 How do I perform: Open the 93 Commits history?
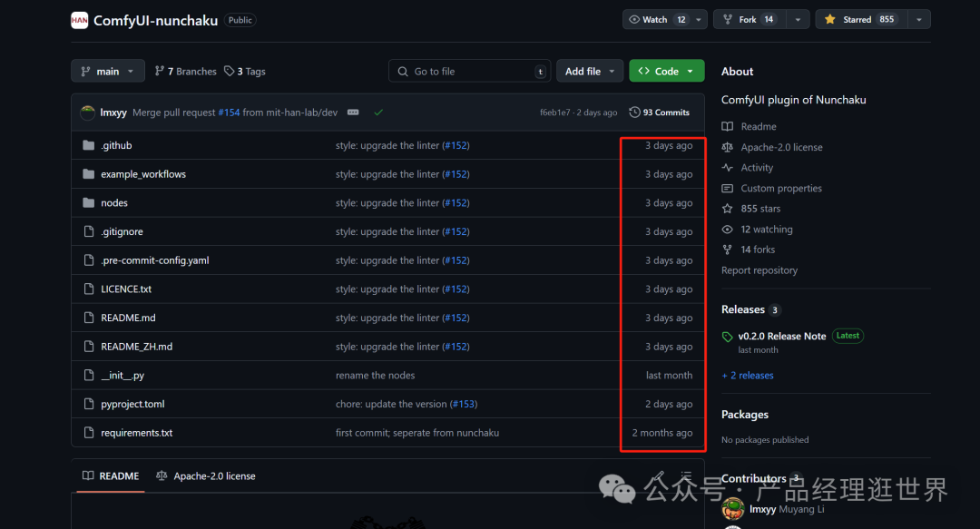[x=660, y=113]
